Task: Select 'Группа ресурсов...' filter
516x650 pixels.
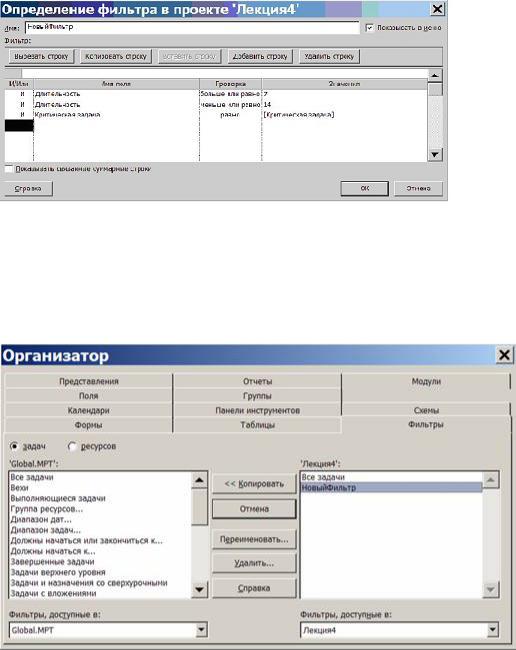Action: point(100,509)
